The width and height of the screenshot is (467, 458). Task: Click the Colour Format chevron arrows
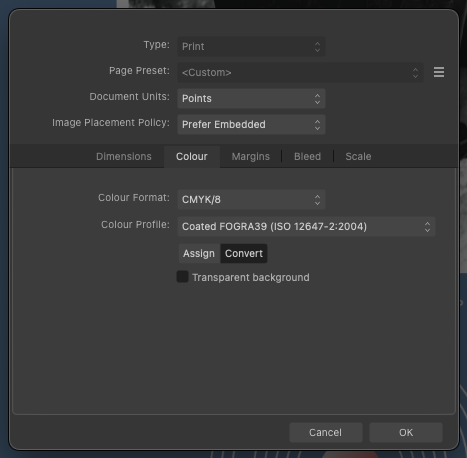point(317,200)
